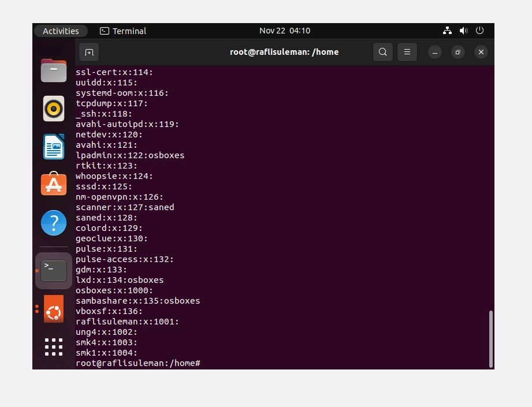Click the line colord:x:129:
Viewport: 532px width, 407px height.
pos(109,228)
